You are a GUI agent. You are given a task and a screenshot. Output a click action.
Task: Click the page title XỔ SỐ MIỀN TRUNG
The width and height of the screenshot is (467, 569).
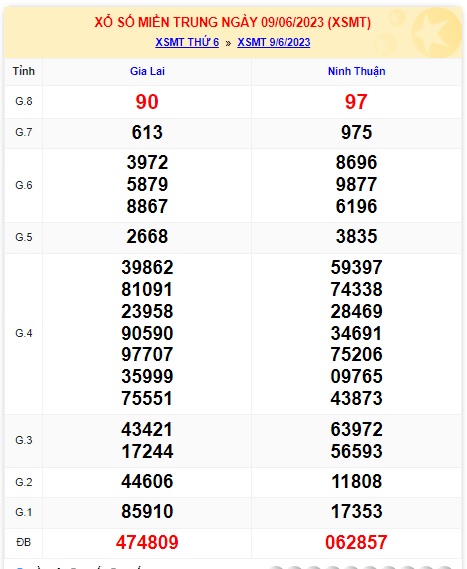point(157,22)
